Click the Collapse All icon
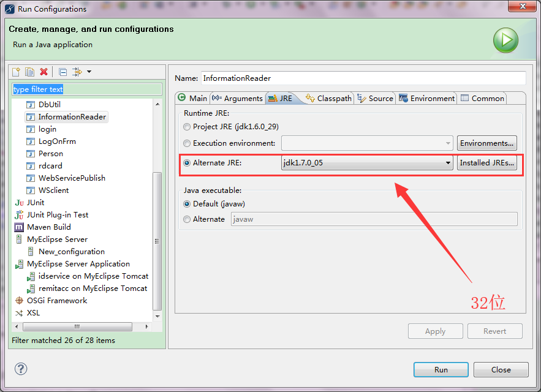This screenshot has width=541, height=392. click(x=62, y=72)
